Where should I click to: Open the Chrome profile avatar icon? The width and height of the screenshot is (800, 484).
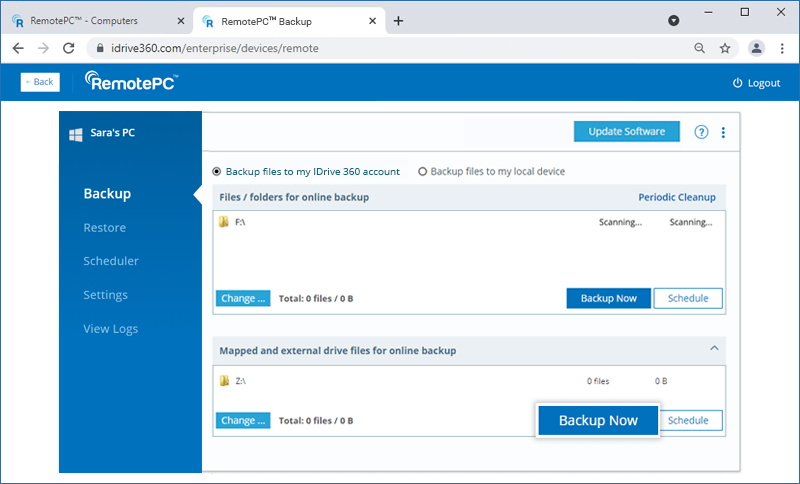(x=756, y=47)
